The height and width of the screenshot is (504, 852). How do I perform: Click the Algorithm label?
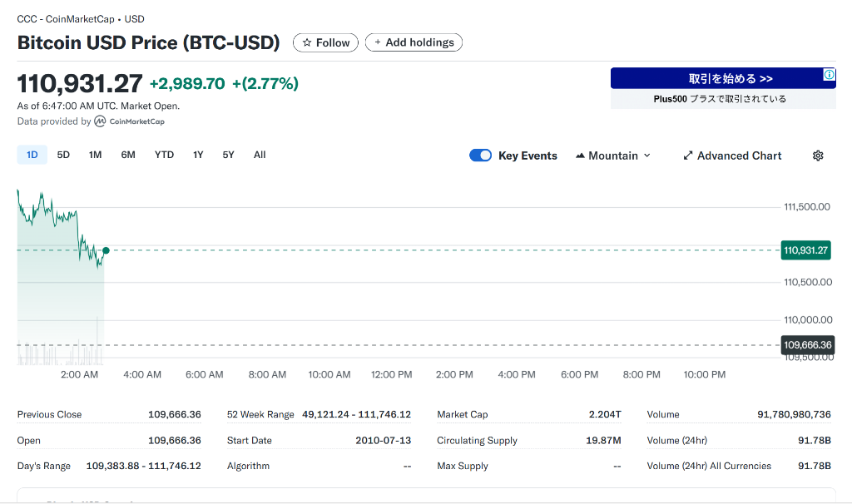pos(248,466)
